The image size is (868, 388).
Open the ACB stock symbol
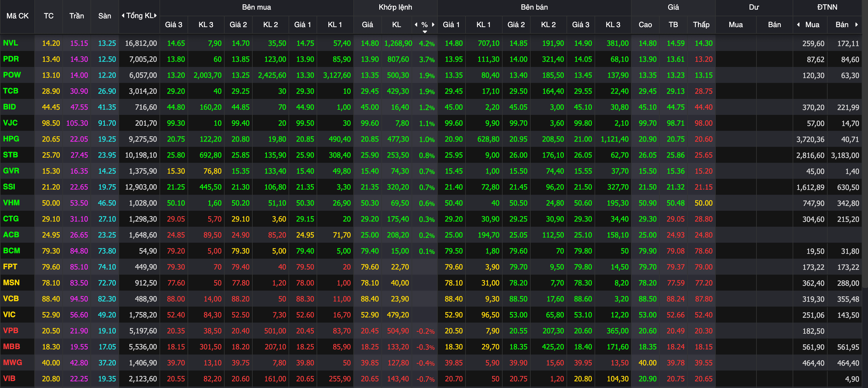coord(11,235)
